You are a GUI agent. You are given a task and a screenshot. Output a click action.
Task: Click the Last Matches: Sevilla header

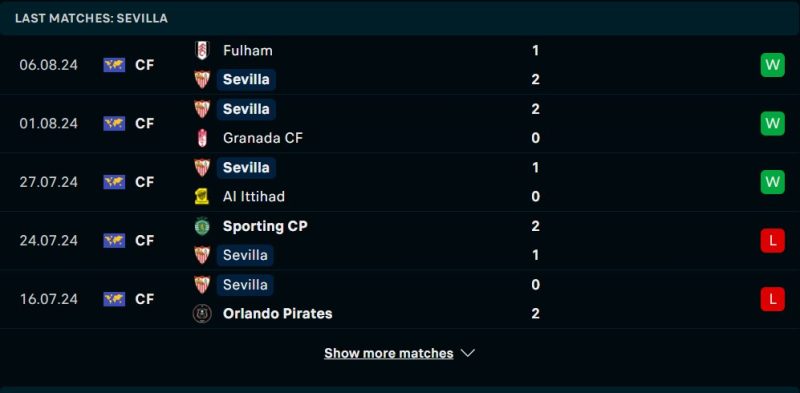(x=91, y=18)
